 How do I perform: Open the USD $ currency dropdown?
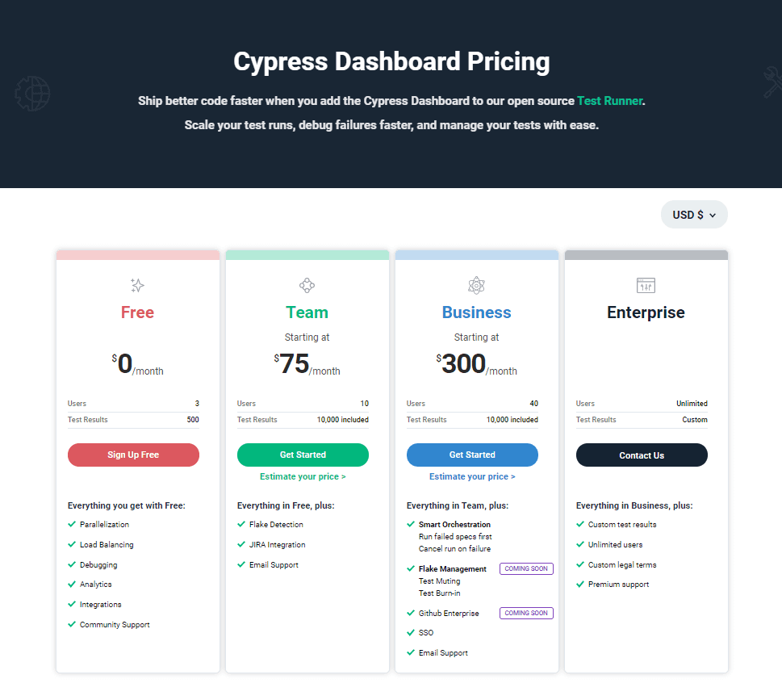(694, 215)
